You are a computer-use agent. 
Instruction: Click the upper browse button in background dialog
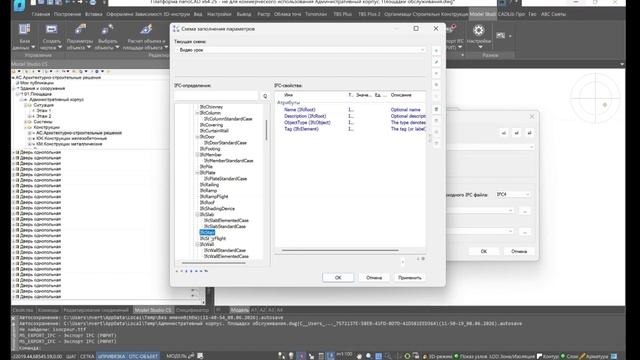point(525,211)
